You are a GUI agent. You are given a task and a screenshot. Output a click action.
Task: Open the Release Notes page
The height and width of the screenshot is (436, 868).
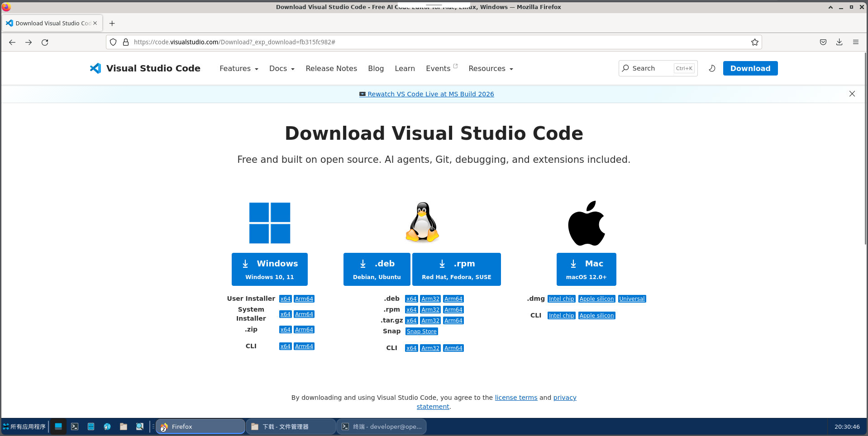pos(331,68)
